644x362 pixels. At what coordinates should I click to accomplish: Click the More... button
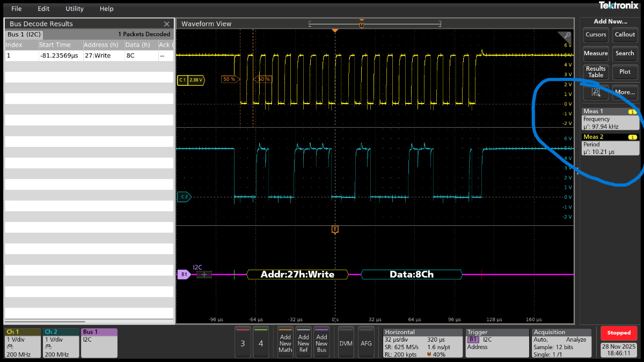625,92
